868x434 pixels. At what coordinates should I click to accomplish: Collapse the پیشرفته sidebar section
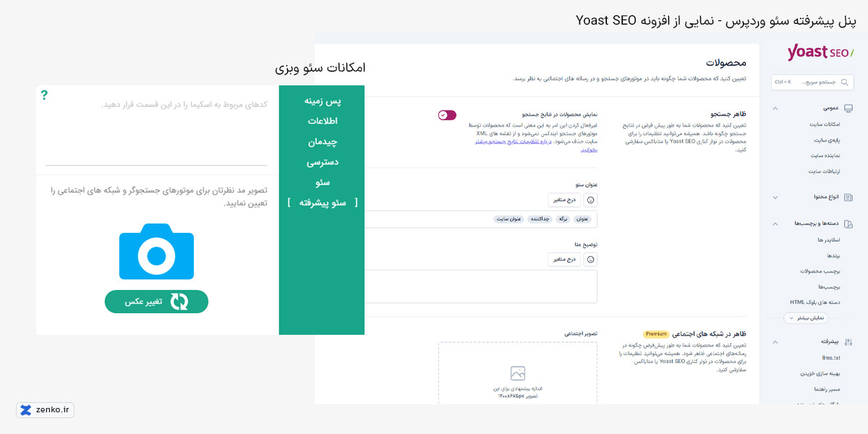click(x=775, y=341)
